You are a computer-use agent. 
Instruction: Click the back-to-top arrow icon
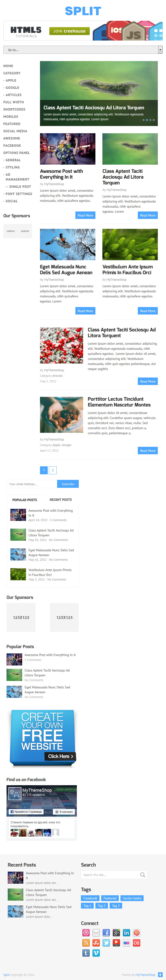160,975
